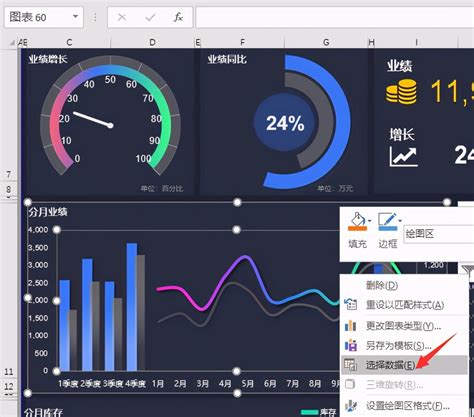Viewport: 474px width, 417px height.
Task: Open the 绘图区 chart element combo box
Action: pyautogui.click(x=439, y=234)
